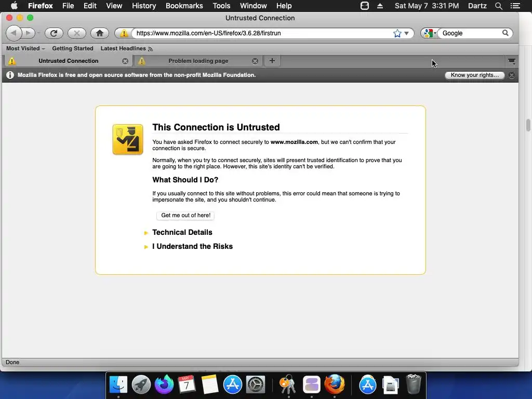Image resolution: width=532 pixels, height=399 pixels.
Task: Click the address bar URL field
Action: point(263,33)
